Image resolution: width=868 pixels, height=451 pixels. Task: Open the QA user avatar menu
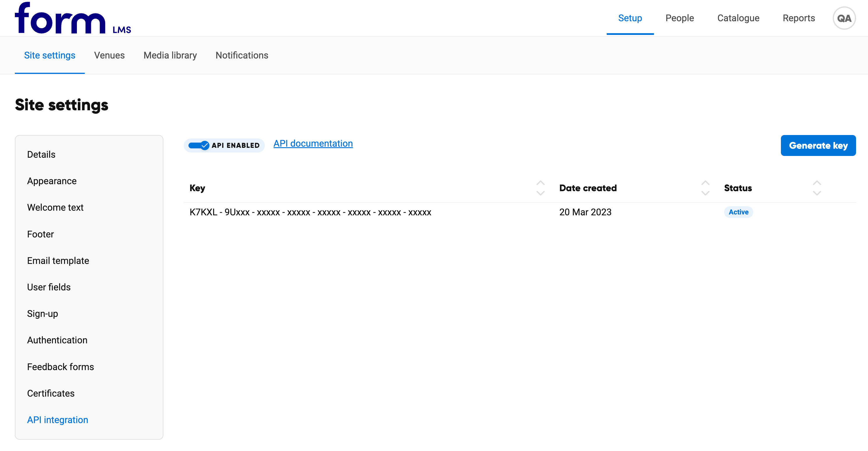point(844,18)
